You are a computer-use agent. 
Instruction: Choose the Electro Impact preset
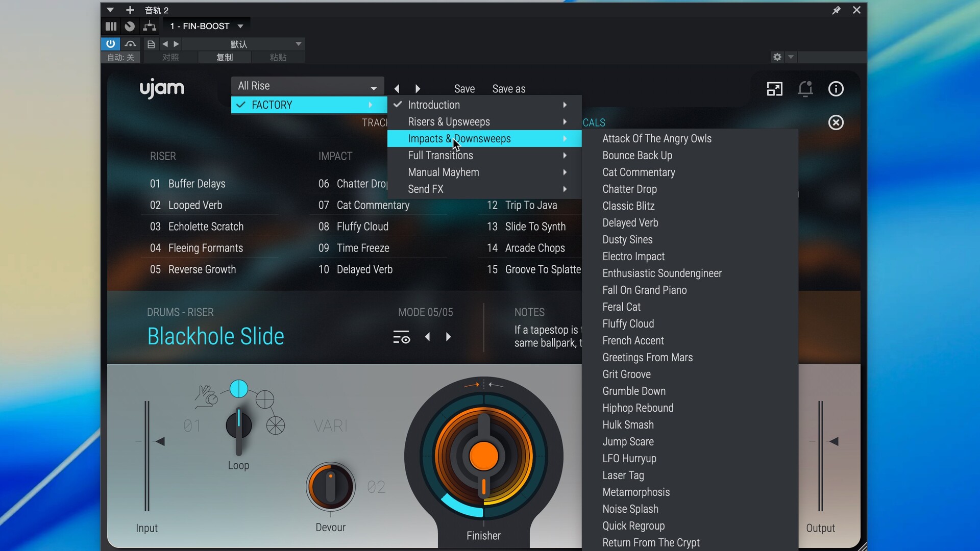690,257
